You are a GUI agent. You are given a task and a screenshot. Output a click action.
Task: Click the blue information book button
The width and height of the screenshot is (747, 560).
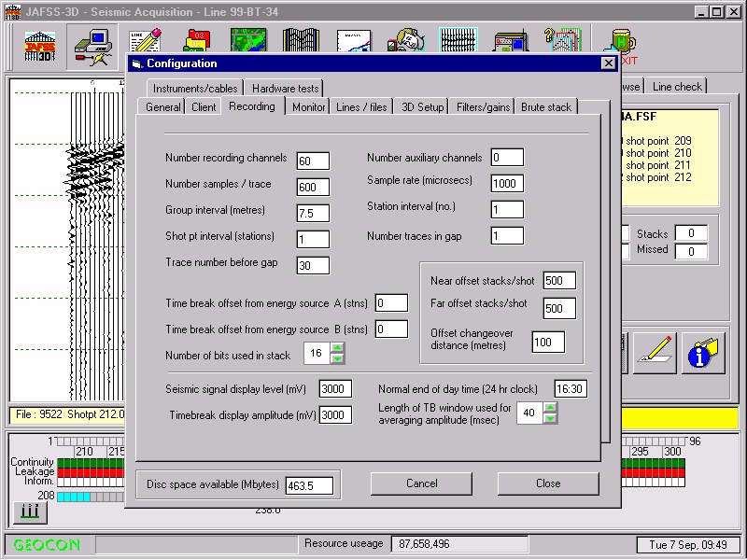click(x=703, y=353)
